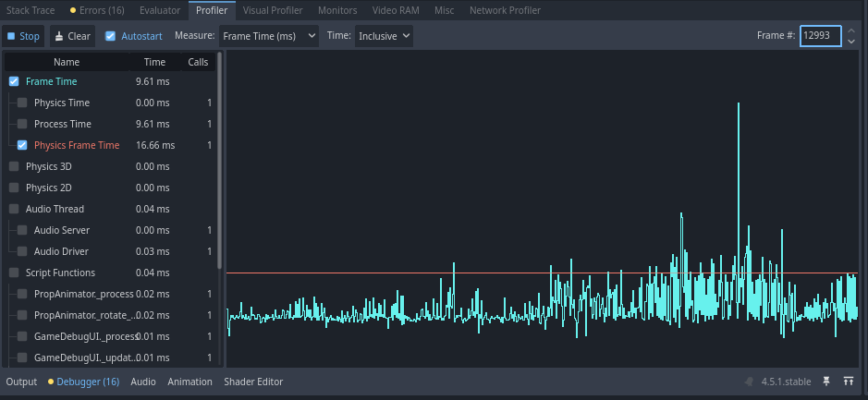Screen dimensions: 868x400
Task: Click the expand bottom panel icon
Action: (x=848, y=382)
